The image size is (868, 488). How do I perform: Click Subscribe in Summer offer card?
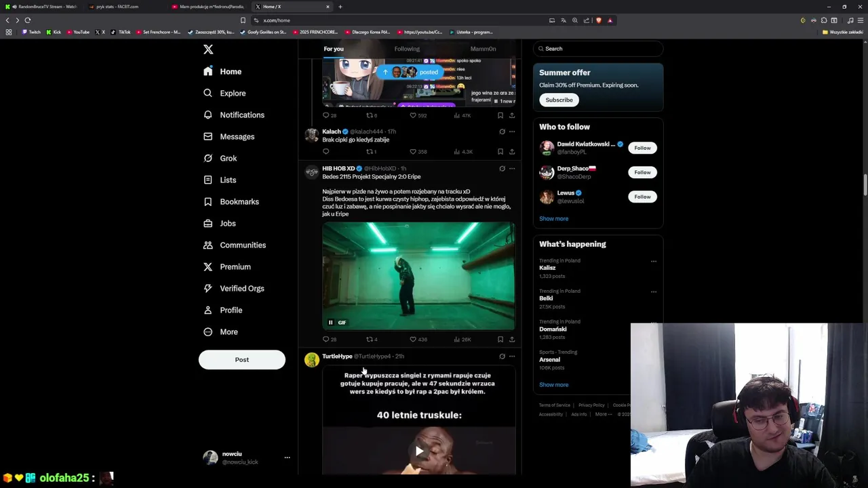(559, 100)
